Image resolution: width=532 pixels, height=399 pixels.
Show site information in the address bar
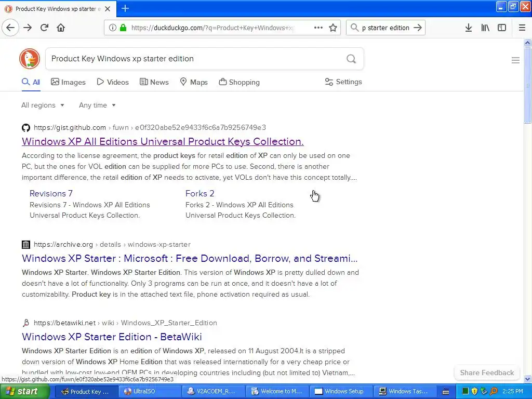[113, 28]
